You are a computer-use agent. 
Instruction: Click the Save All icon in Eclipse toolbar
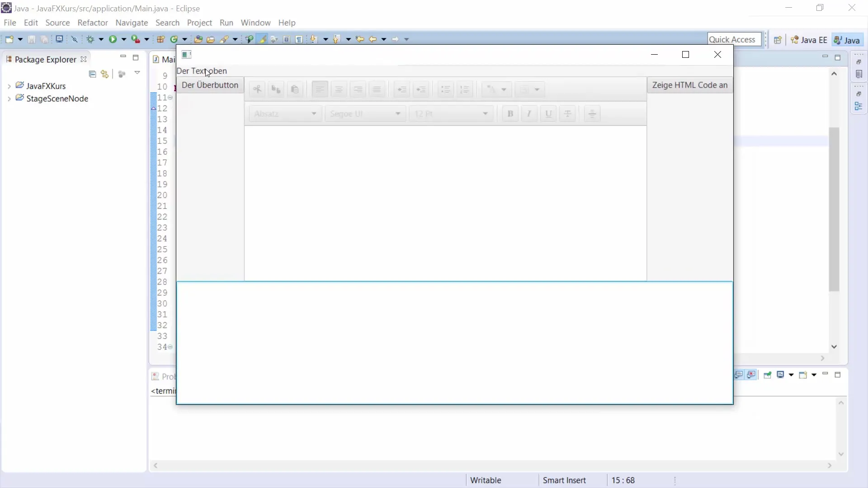pyautogui.click(x=44, y=39)
